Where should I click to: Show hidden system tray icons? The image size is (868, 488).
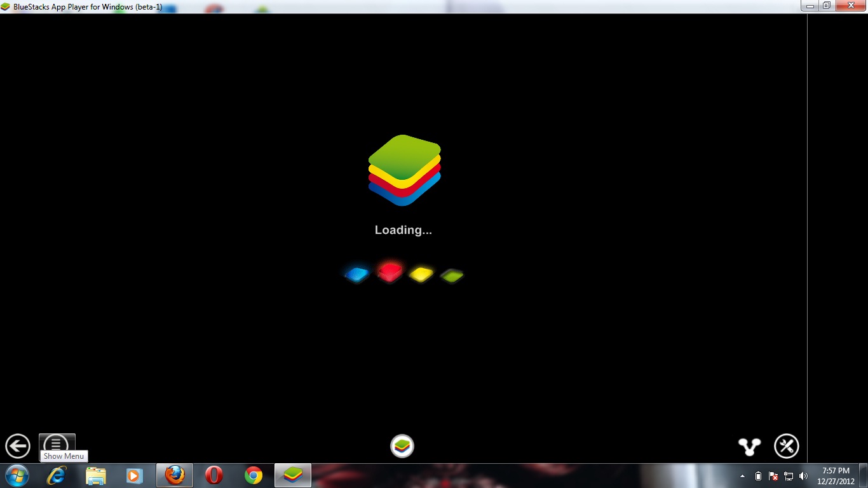click(x=743, y=476)
